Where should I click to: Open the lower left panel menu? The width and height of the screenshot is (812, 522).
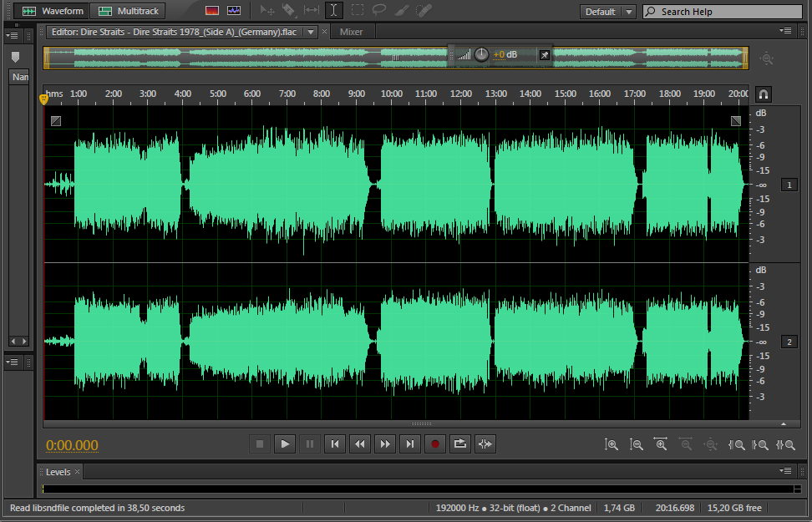coord(12,362)
